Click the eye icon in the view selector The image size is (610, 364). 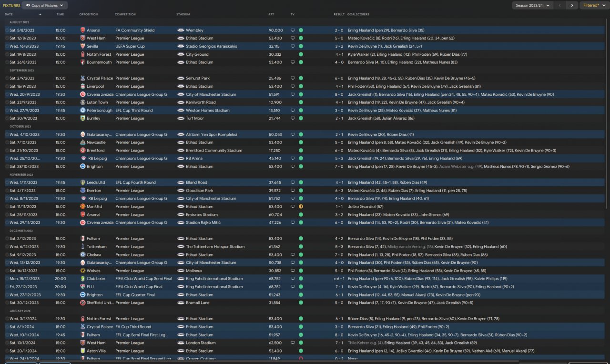(x=28, y=5)
